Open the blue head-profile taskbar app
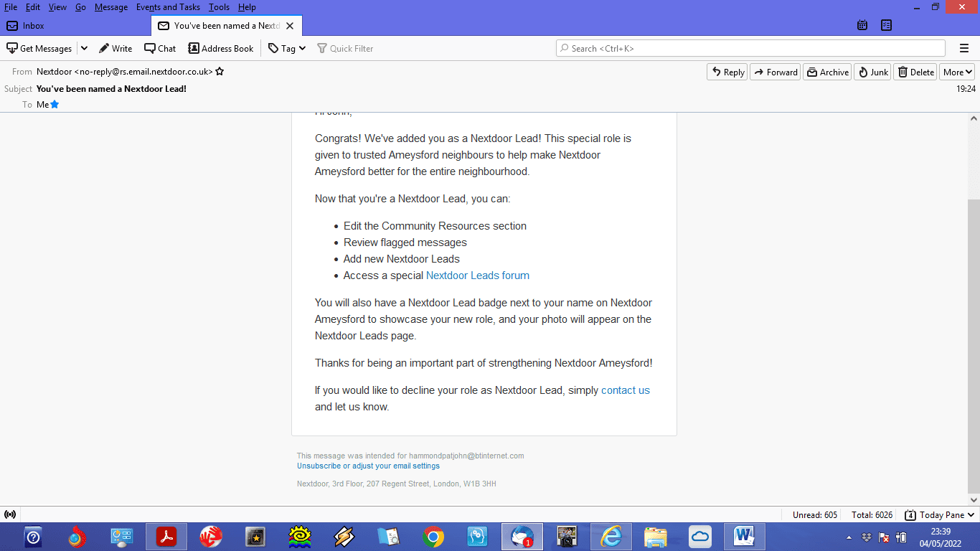Screen dimensions: 980x551 pos(478,537)
